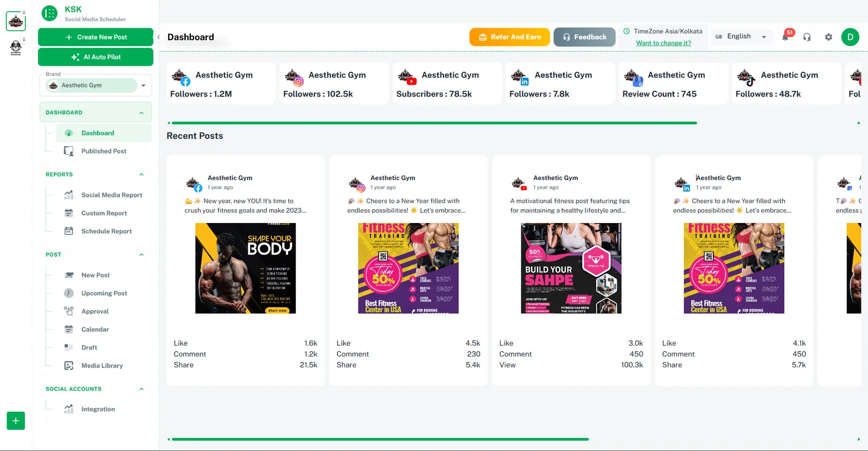The height and width of the screenshot is (451, 868).
Task: Click the Published Post icon
Action: pyautogui.click(x=69, y=151)
